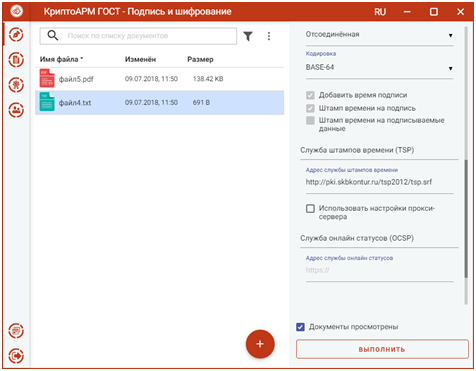The width and height of the screenshot is (476, 371).
Task: Click the TSP service address field
Action: tap(379, 182)
